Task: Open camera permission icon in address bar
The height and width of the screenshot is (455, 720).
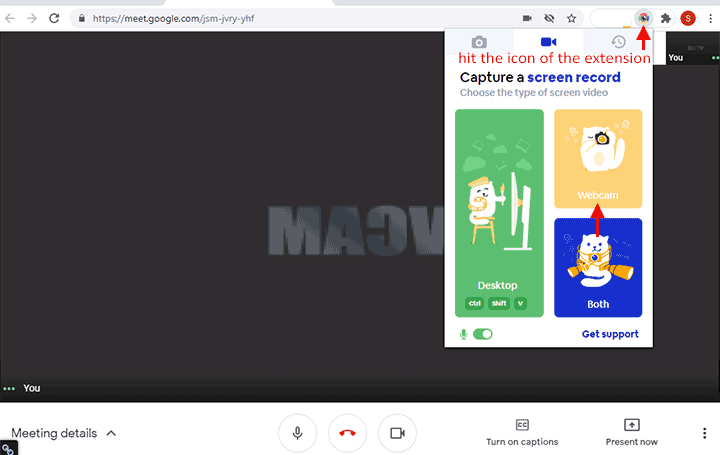Action: [x=527, y=18]
